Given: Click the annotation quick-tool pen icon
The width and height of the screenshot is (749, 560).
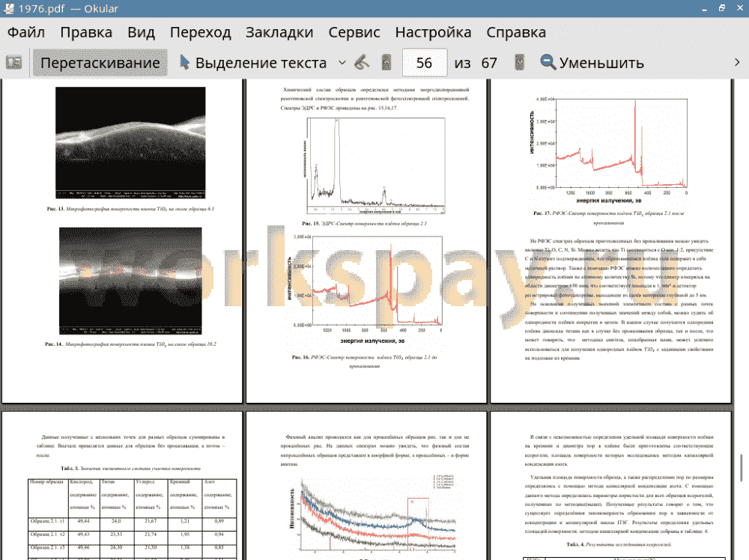Looking at the screenshot, I should click(362, 63).
